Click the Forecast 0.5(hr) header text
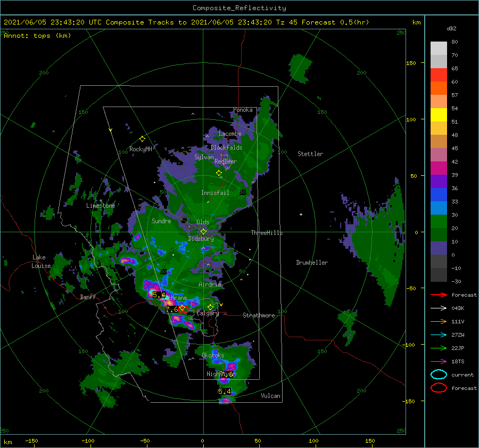This screenshot has width=479, height=448. [x=335, y=22]
